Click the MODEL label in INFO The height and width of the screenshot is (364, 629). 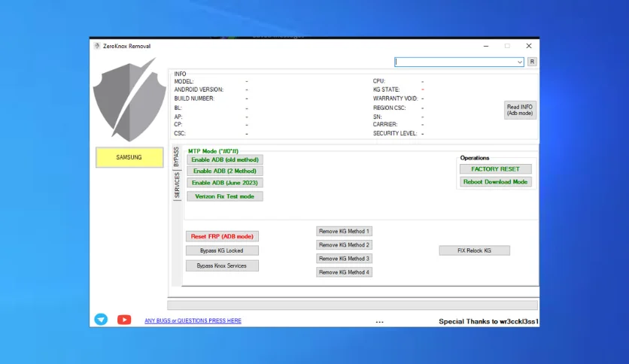[184, 81]
